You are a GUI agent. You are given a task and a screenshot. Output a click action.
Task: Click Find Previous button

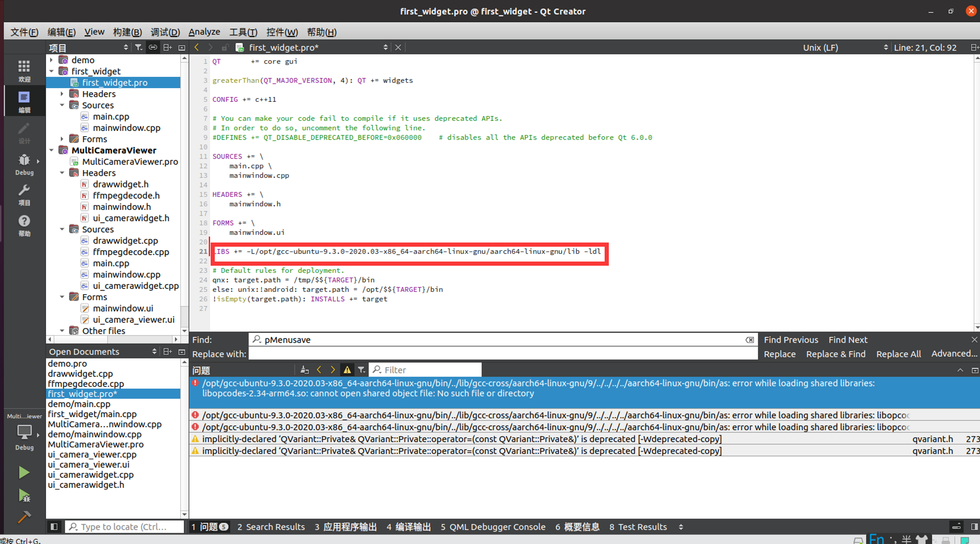pyautogui.click(x=791, y=339)
